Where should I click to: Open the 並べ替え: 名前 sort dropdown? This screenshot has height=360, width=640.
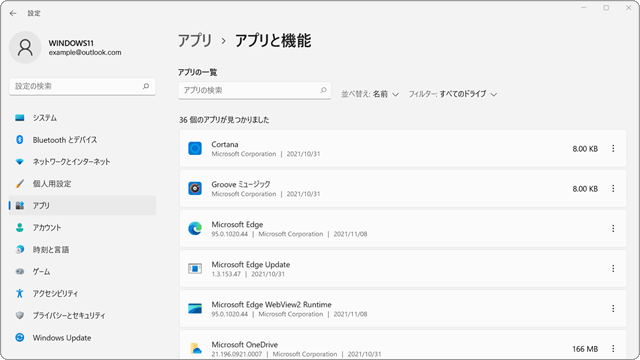370,94
